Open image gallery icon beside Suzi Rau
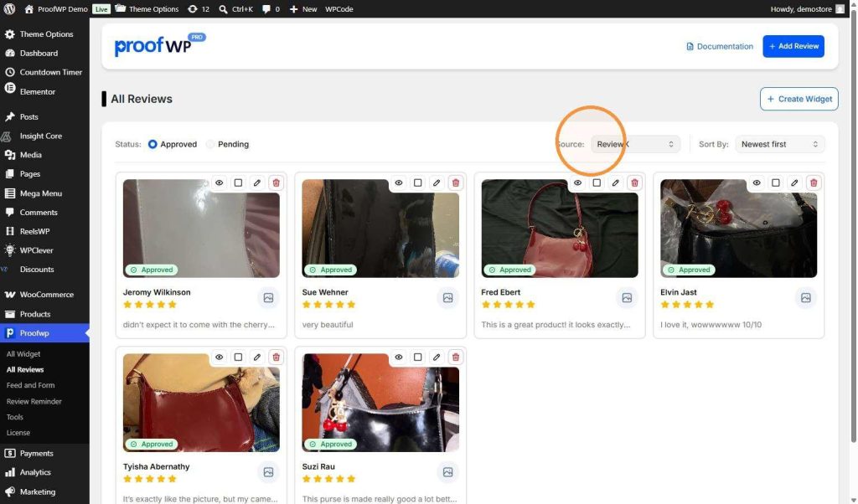 (x=447, y=472)
